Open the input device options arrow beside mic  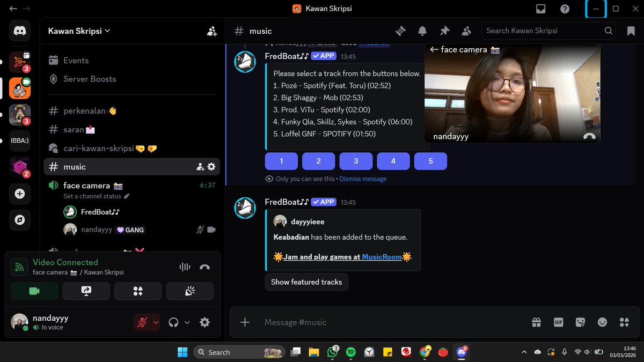[156, 322]
